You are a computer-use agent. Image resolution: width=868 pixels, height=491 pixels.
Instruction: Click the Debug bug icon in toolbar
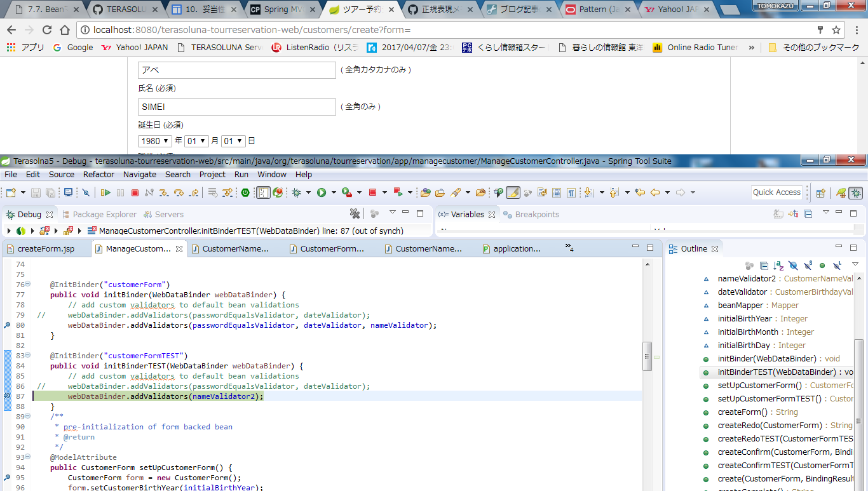coord(296,192)
